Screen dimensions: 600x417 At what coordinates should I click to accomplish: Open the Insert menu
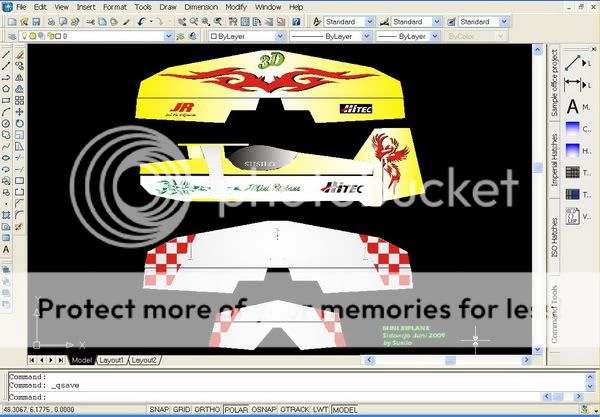86,7
